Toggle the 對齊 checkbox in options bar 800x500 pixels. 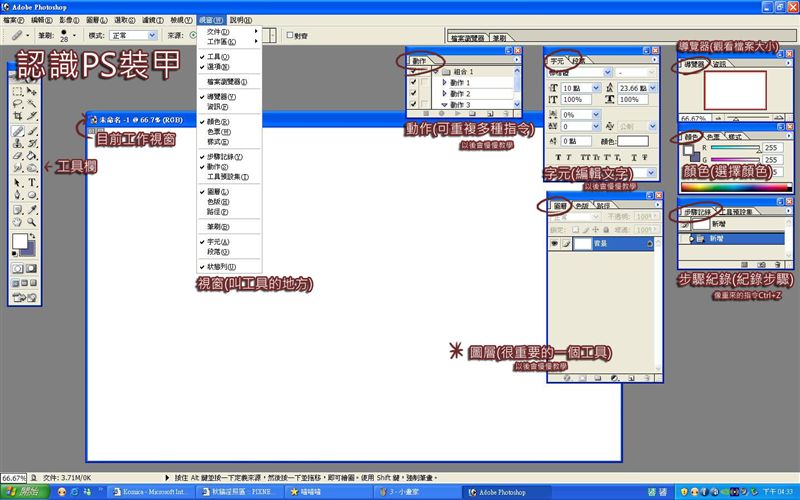290,35
